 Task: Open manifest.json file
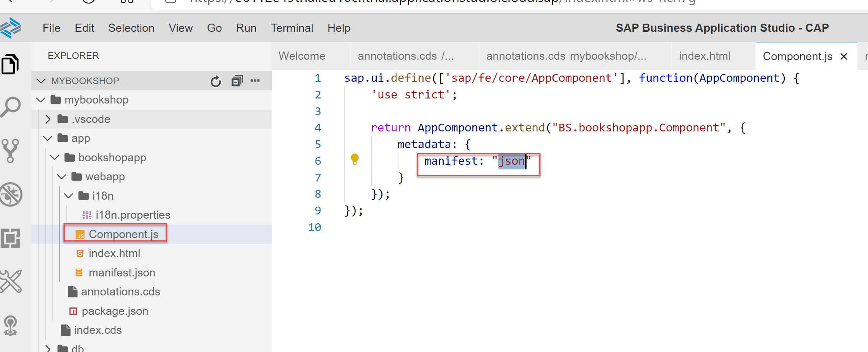122,273
